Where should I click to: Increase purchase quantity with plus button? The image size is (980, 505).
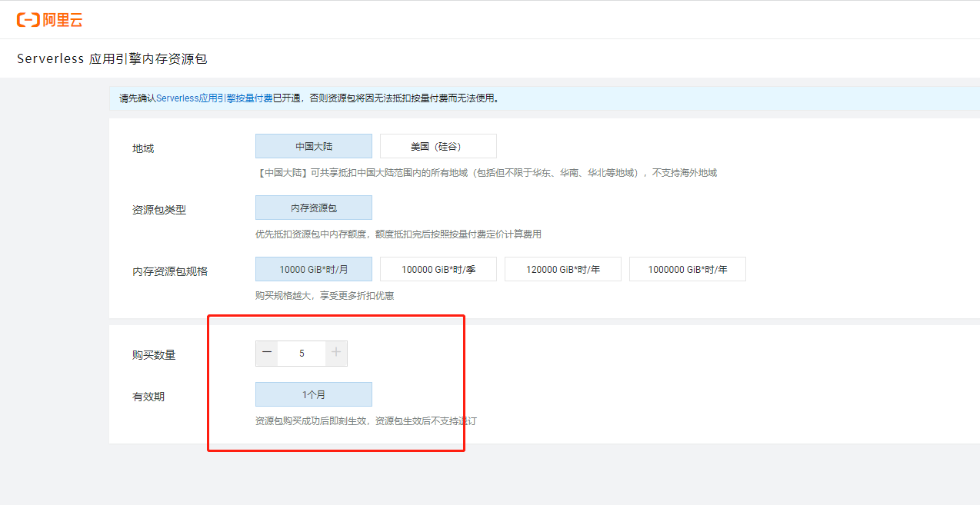click(336, 353)
